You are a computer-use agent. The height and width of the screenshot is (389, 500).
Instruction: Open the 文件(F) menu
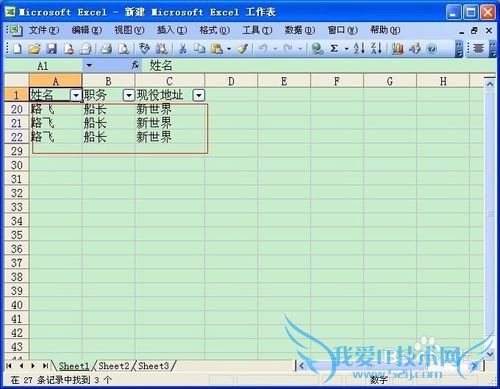(44, 30)
